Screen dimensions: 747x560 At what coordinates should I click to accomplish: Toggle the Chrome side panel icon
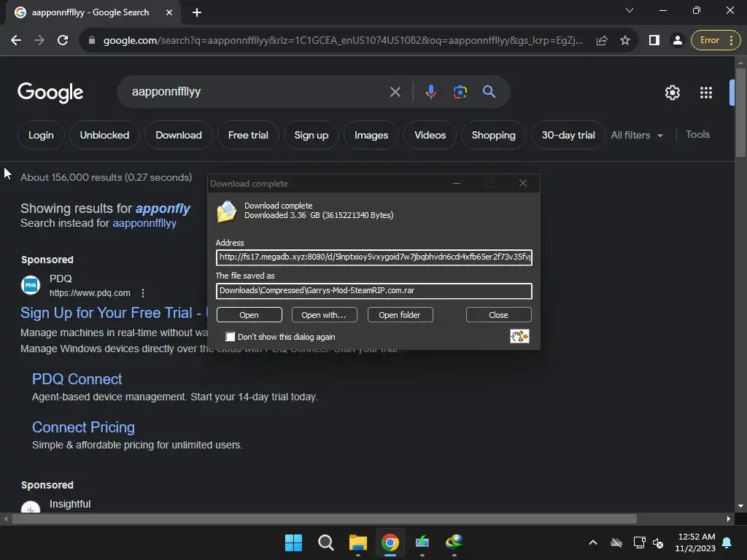654,41
